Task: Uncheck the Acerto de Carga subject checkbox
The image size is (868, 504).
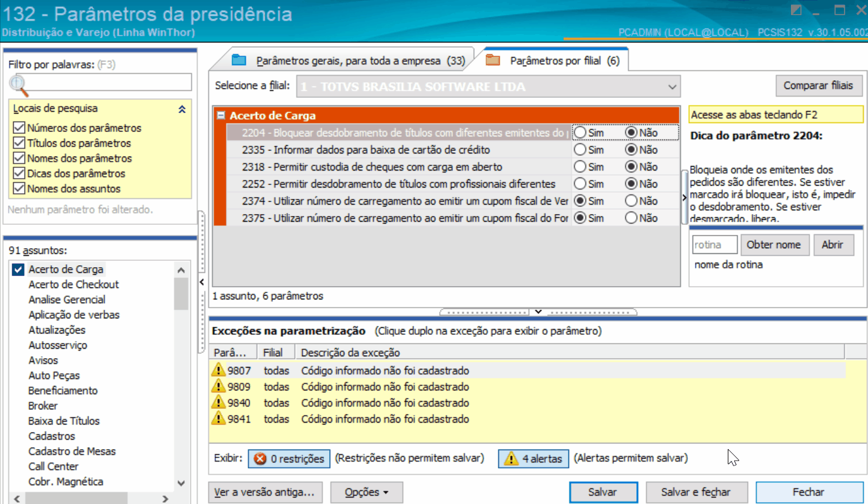Action: pyautogui.click(x=18, y=270)
